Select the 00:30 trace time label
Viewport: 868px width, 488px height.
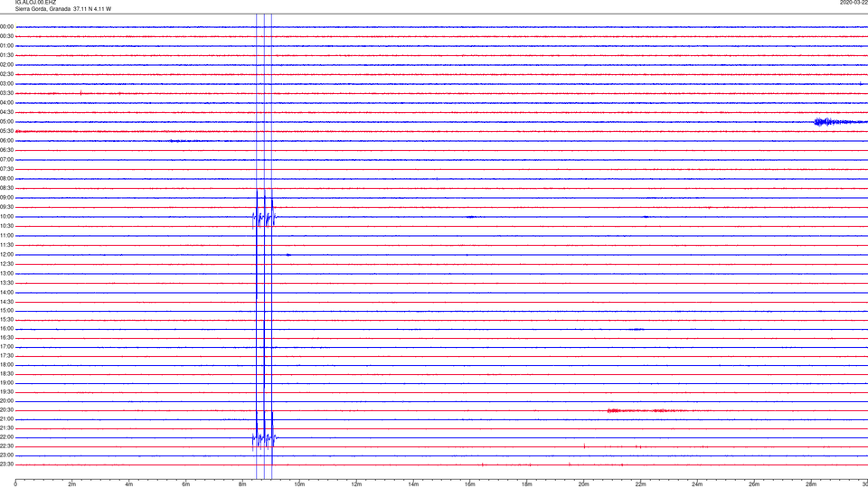click(6, 36)
